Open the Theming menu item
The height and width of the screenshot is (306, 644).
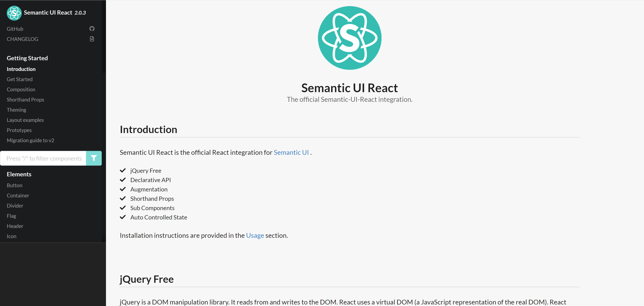(x=16, y=110)
